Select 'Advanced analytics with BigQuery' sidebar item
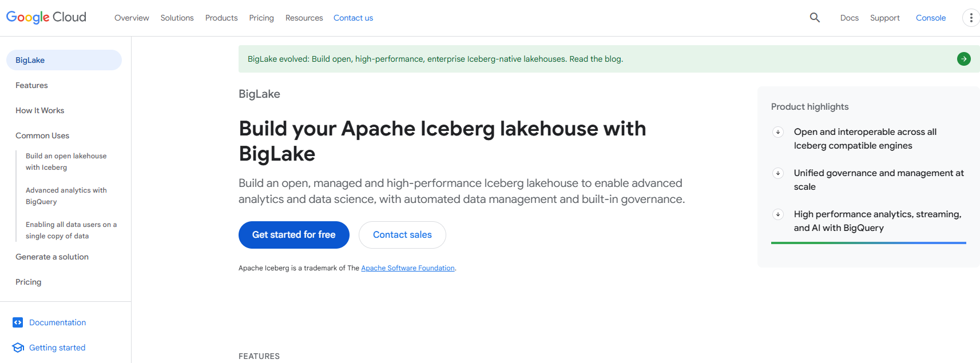The width and height of the screenshot is (980, 363). click(66, 196)
